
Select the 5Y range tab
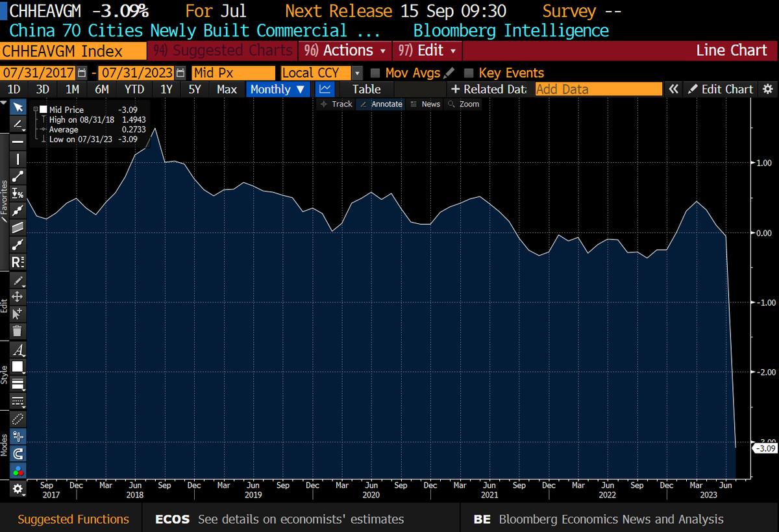195,90
